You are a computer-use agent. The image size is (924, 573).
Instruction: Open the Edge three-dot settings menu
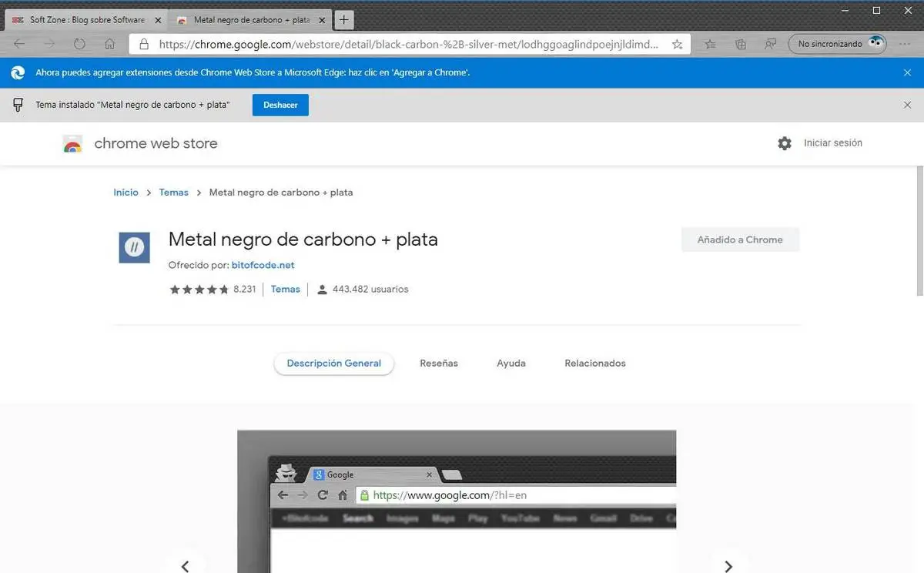[905, 45]
